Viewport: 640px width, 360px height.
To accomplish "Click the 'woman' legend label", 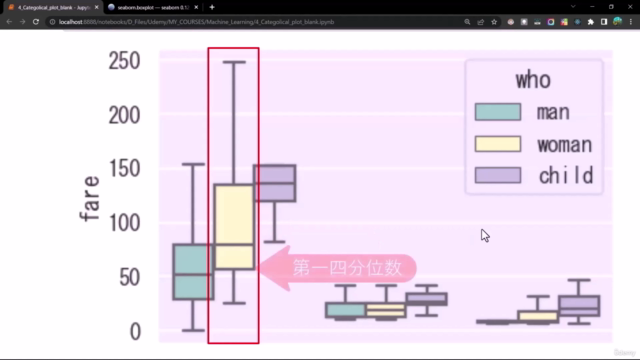I will (565, 144).
